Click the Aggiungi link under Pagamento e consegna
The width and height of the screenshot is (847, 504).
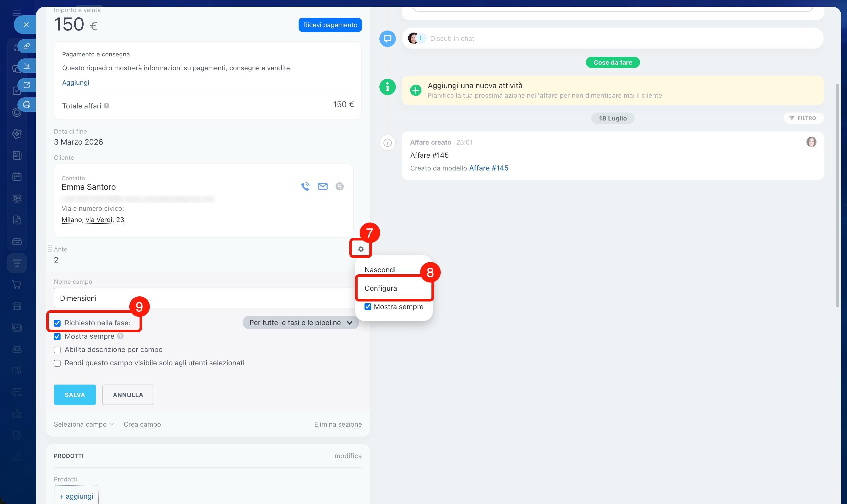(75, 83)
